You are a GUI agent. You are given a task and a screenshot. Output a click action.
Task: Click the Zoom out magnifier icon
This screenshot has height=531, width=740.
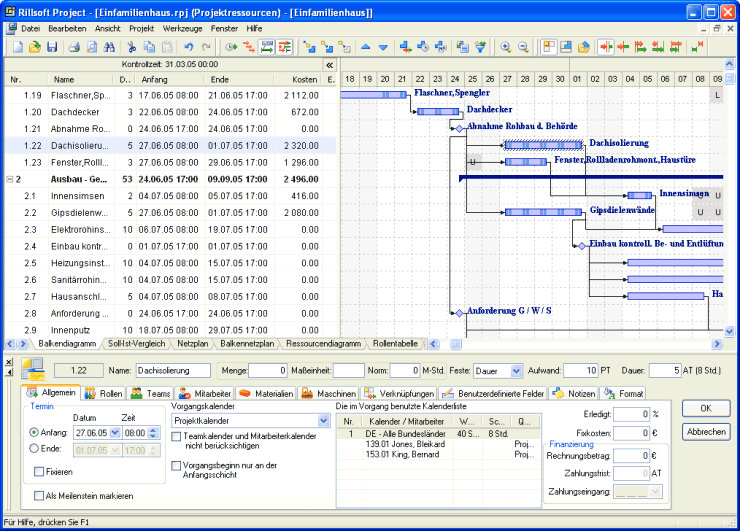(x=523, y=47)
